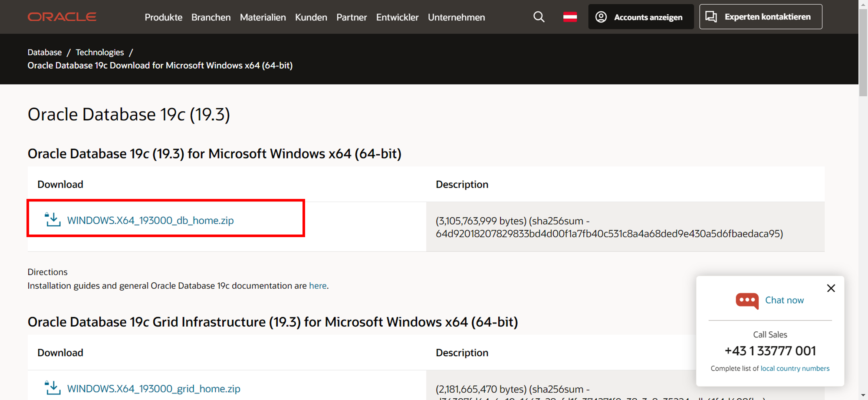Screen dimensions: 868x400
Task: Click the Chat now link
Action: point(784,300)
